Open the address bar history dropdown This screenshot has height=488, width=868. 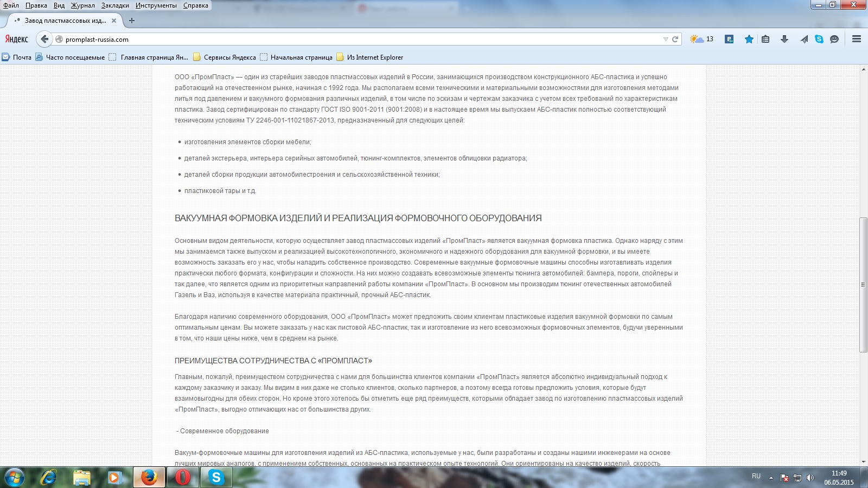pyautogui.click(x=666, y=39)
